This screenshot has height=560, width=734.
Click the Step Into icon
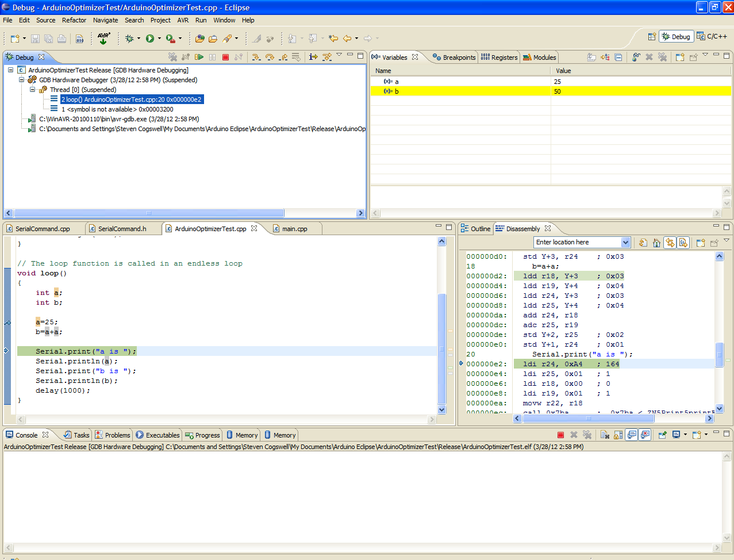click(256, 57)
